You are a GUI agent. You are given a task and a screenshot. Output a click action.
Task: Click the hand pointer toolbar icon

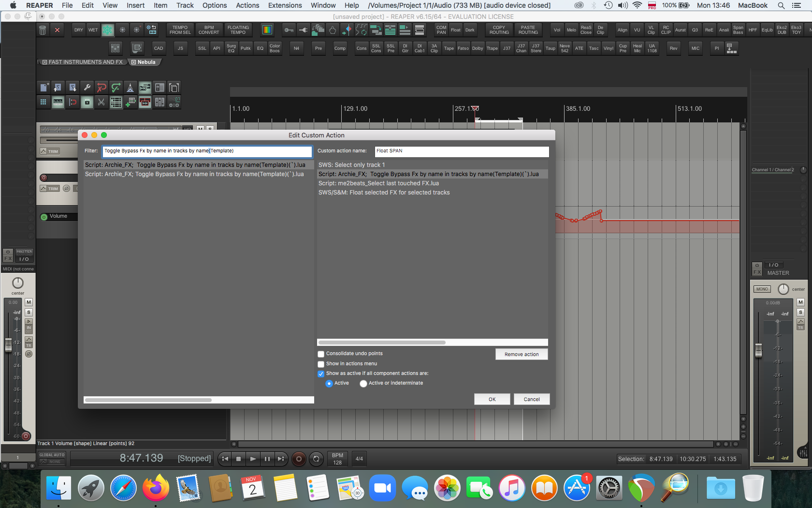click(333, 30)
